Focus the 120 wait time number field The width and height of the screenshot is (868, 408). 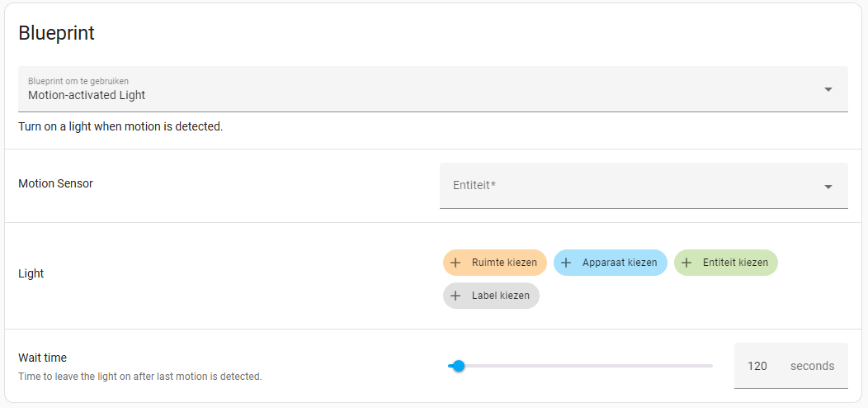coord(757,366)
